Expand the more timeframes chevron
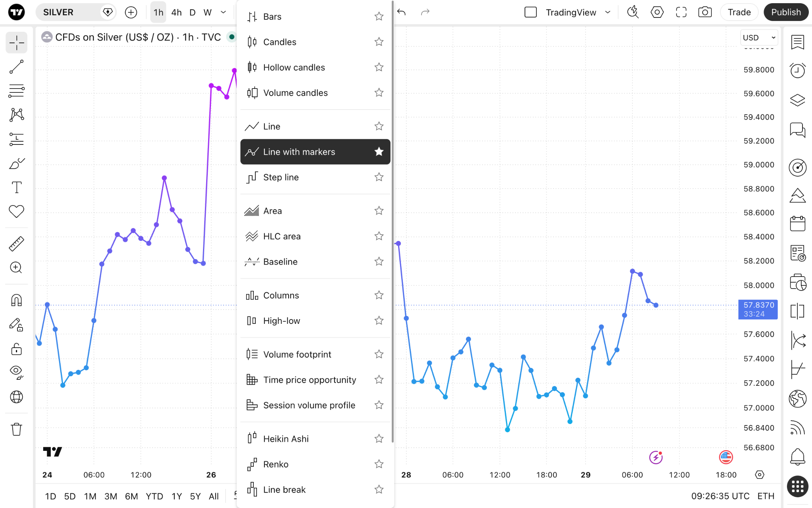The width and height of the screenshot is (812, 508). pos(223,12)
